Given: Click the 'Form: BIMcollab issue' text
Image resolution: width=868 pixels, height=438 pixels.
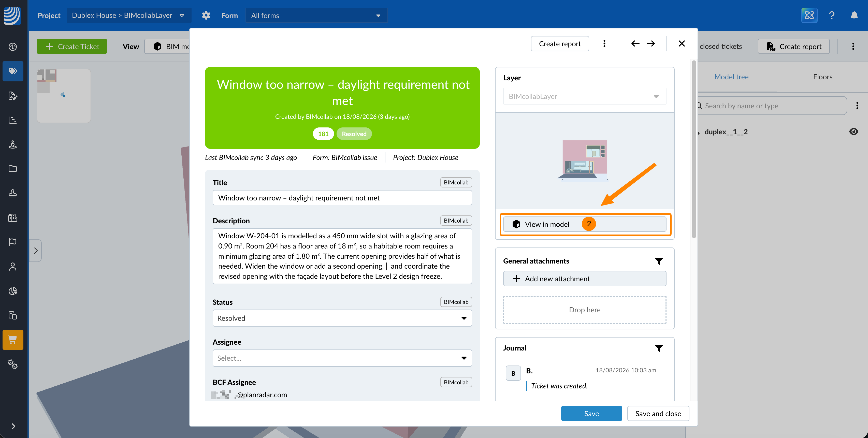Looking at the screenshot, I should (x=345, y=158).
